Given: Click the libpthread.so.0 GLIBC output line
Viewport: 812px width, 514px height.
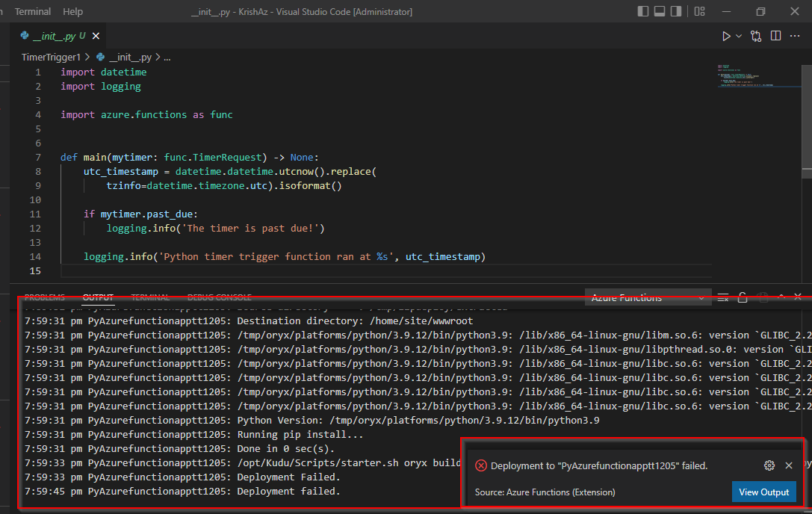Looking at the screenshot, I should point(418,349).
